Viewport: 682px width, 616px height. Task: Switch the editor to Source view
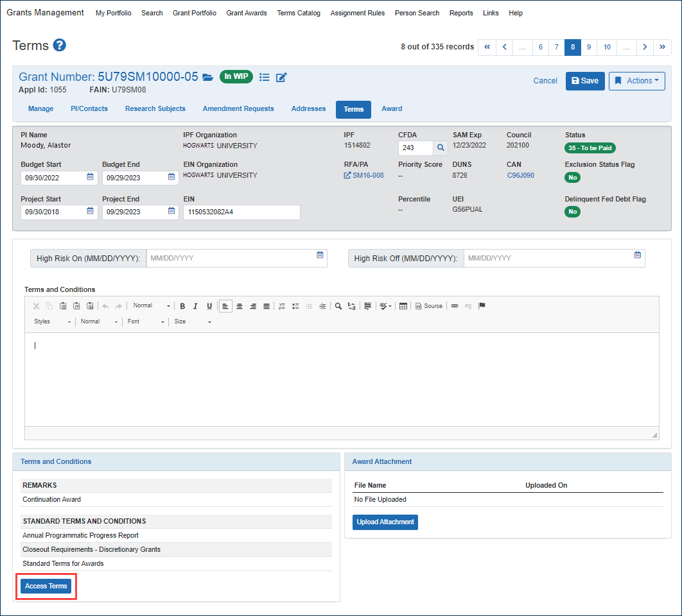coord(429,306)
